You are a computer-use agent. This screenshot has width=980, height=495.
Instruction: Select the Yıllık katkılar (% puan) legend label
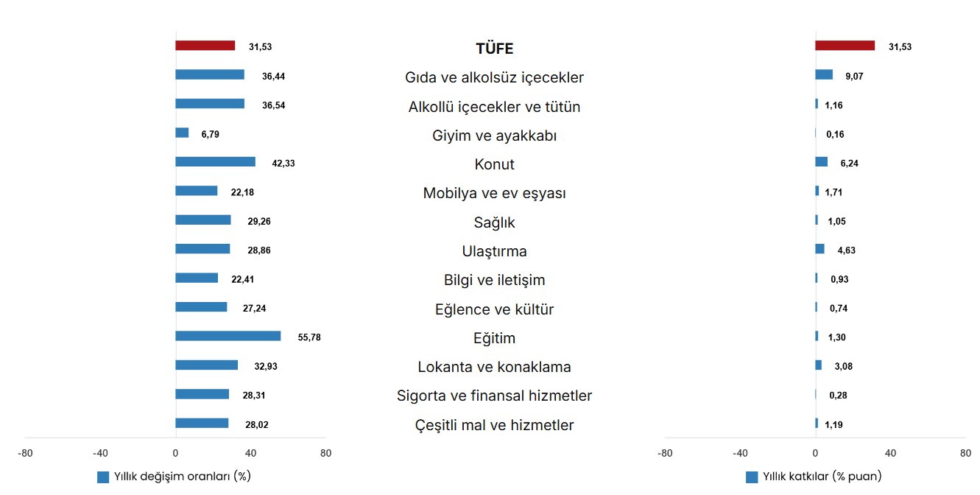tap(822, 477)
